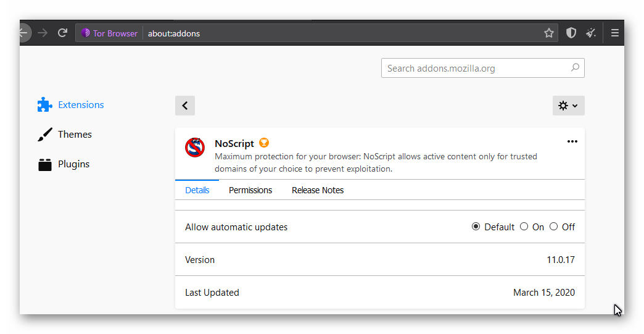Screen dimensions: 644x334
Task: Go back to the extensions list
Action: [185, 106]
